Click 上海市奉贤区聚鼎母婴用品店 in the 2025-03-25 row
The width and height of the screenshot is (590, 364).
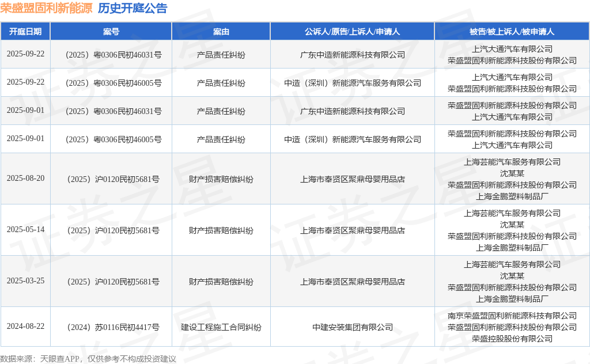point(352,282)
